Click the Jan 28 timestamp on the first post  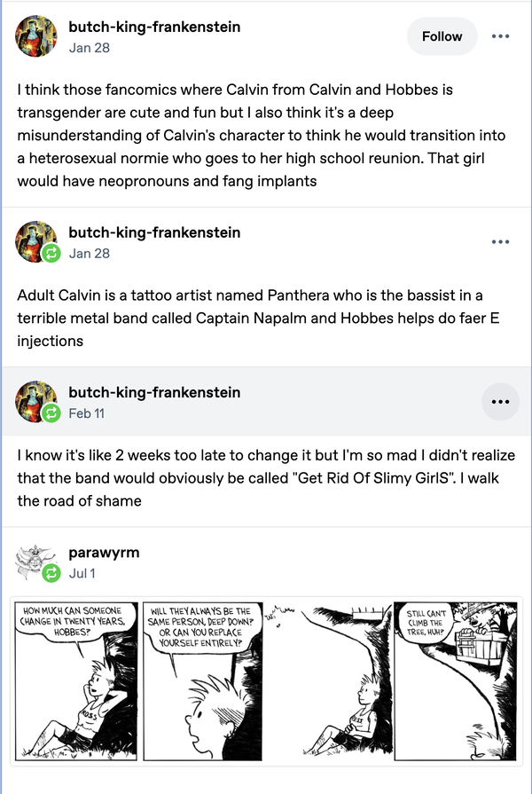89,48
